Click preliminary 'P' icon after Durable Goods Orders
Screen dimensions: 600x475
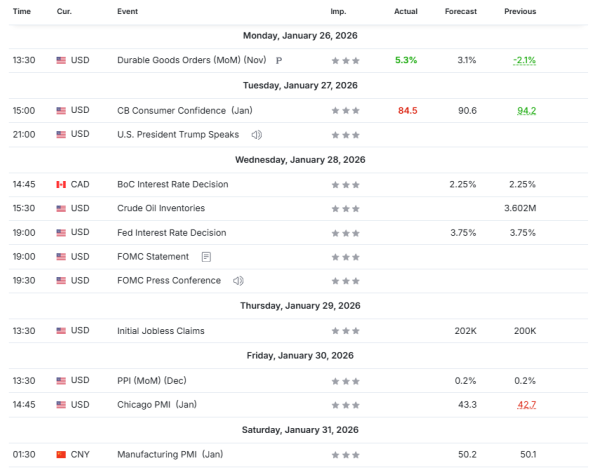pos(279,61)
